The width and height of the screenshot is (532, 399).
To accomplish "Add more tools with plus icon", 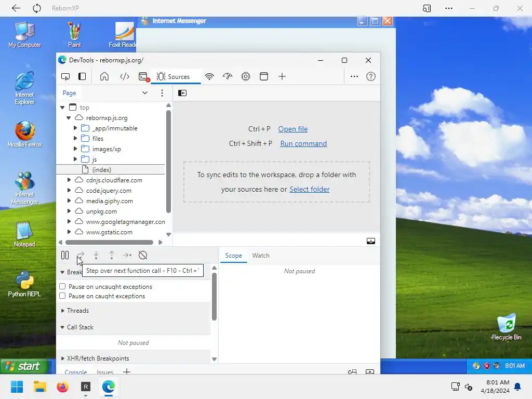I will pyautogui.click(x=282, y=77).
